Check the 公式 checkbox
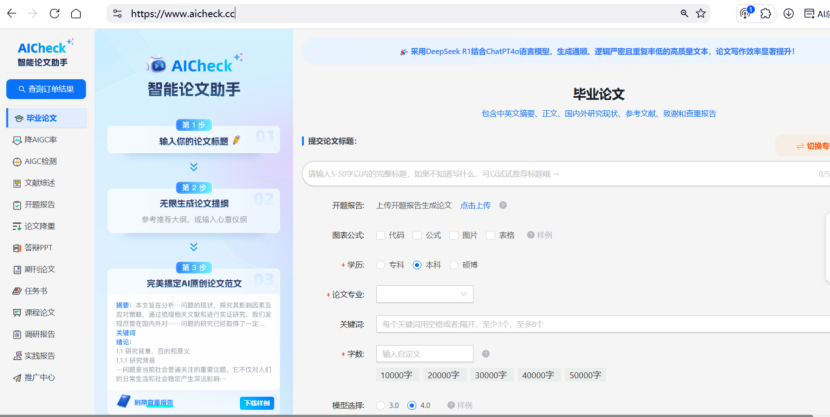 tap(417, 235)
